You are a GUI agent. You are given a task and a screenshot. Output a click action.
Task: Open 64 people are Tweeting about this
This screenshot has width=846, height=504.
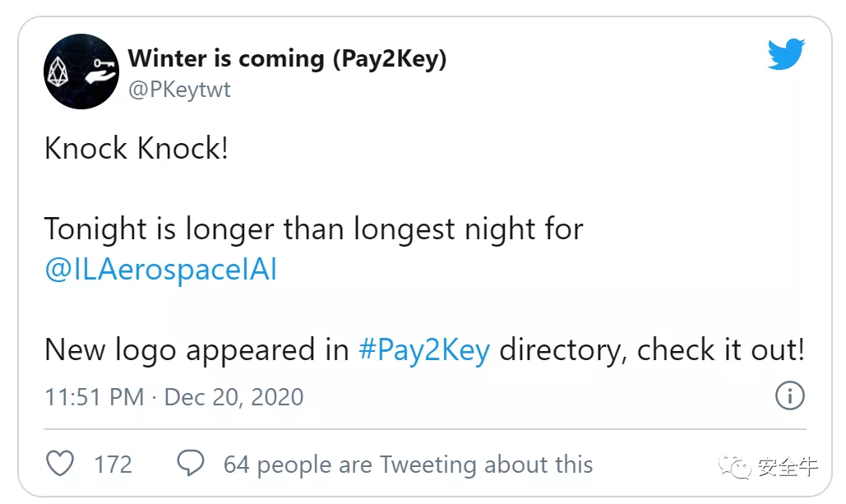pos(409,465)
